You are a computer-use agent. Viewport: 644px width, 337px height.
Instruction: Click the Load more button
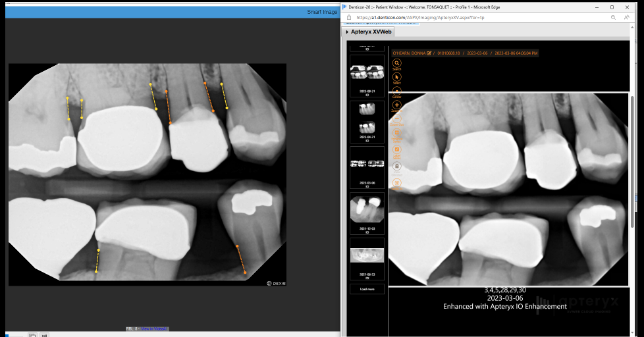point(367,289)
